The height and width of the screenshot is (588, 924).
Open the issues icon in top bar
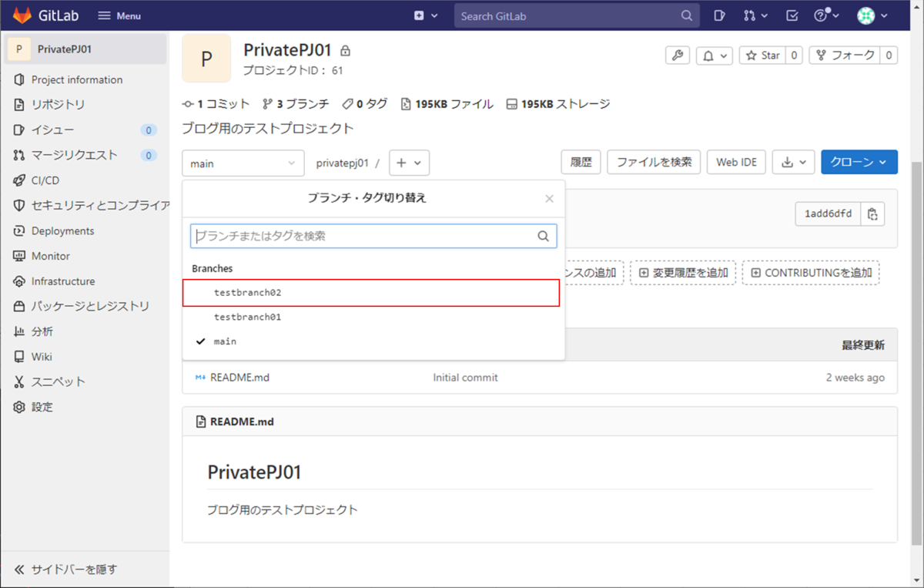pos(718,15)
